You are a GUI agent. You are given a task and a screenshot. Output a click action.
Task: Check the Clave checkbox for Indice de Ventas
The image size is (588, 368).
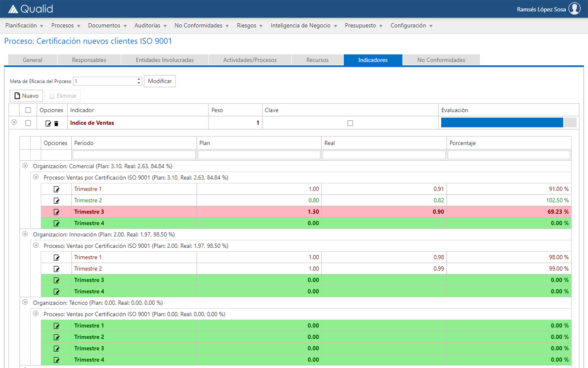tap(351, 123)
